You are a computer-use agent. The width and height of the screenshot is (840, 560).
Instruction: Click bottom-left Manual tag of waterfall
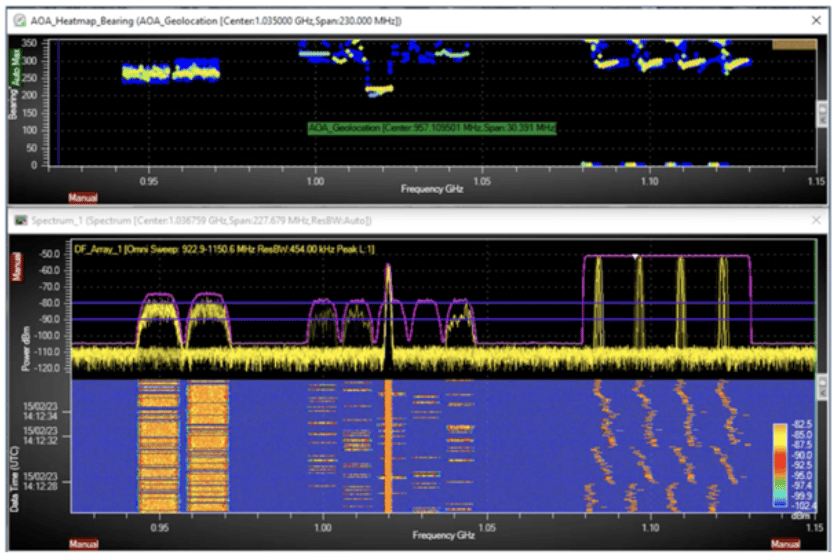click(x=82, y=543)
